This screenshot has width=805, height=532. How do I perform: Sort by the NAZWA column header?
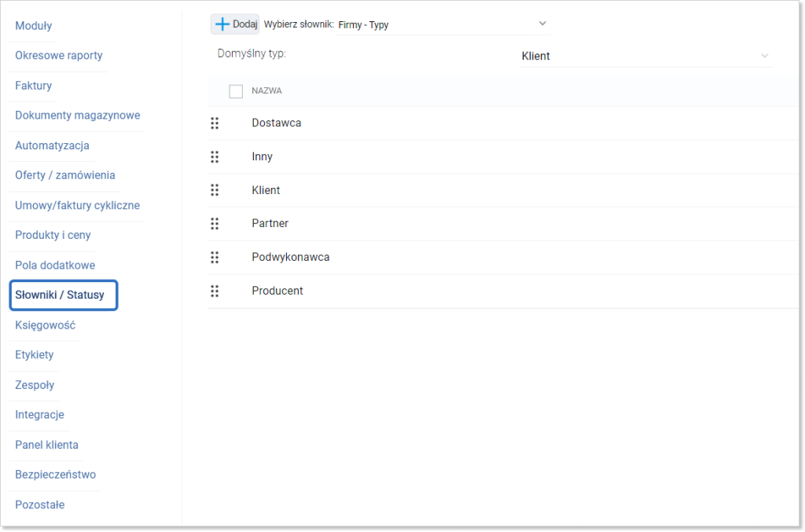[x=266, y=91]
